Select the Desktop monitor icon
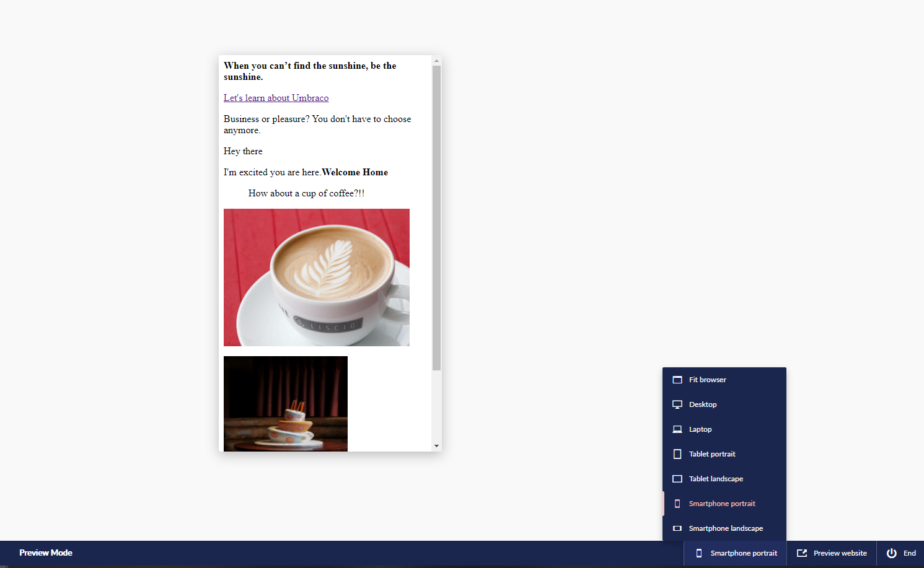This screenshot has height=568, width=924. click(x=677, y=404)
